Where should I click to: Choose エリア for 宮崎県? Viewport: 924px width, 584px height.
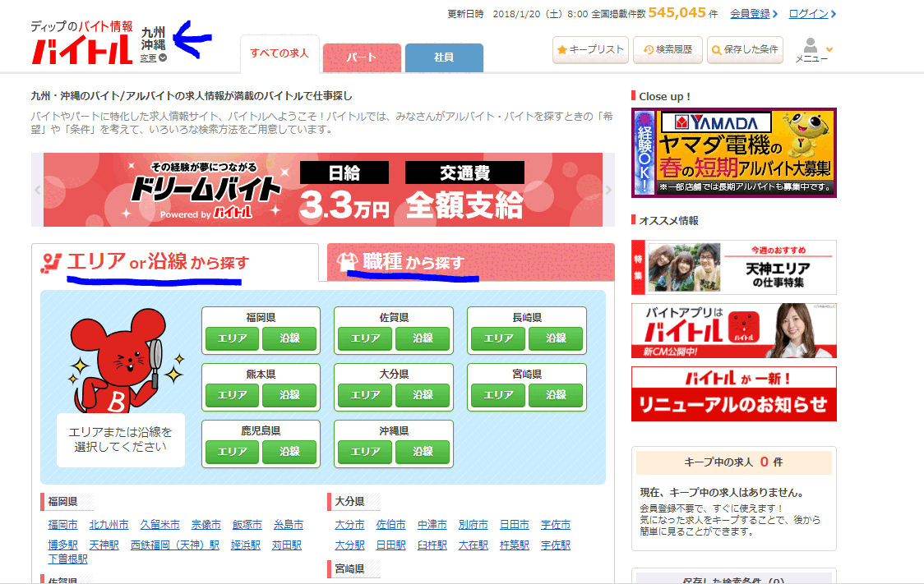tap(498, 395)
